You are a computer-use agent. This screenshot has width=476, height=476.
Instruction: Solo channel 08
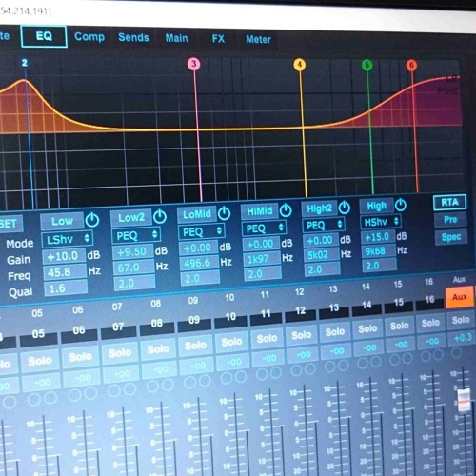tap(158, 348)
